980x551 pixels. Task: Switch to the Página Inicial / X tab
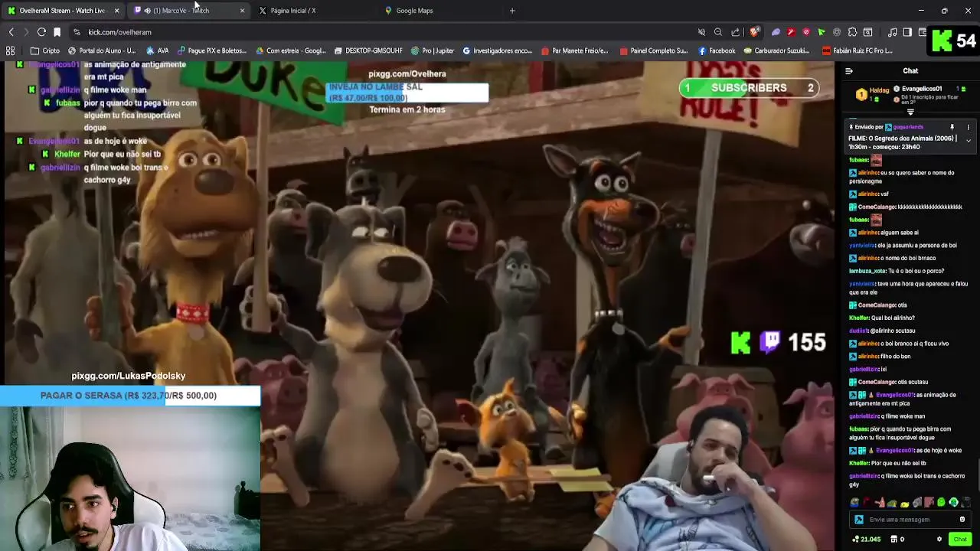(292, 11)
